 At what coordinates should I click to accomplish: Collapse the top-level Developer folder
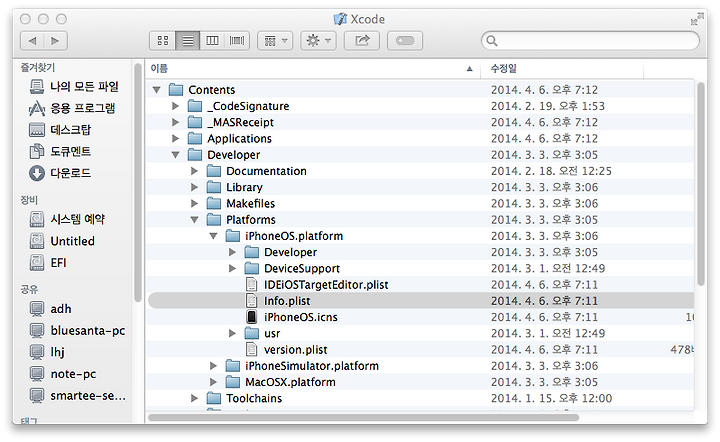(175, 155)
